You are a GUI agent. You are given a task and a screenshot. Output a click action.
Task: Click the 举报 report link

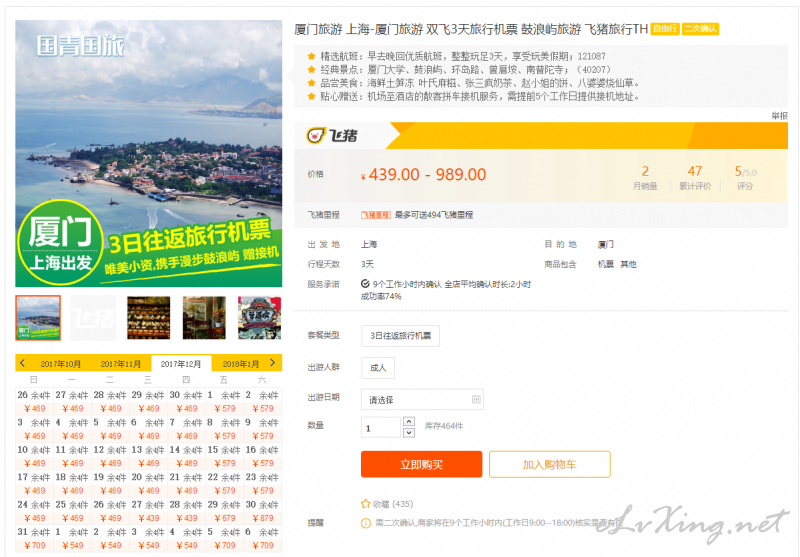click(x=779, y=116)
